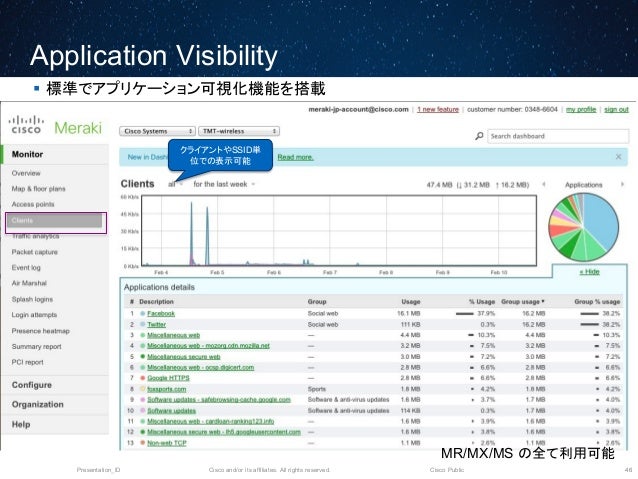The height and width of the screenshot is (479, 638).
Task: Expand the Help menu section
Action: pyautogui.click(x=21, y=424)
